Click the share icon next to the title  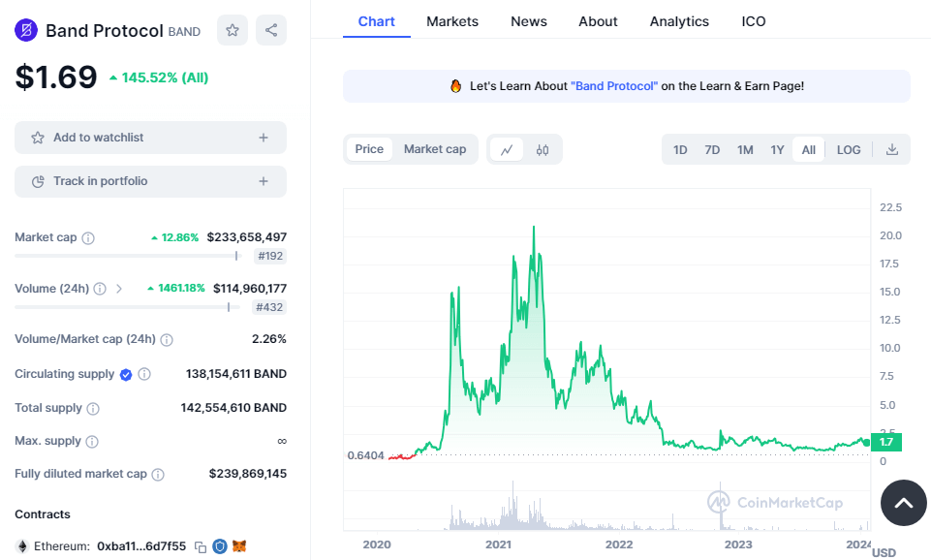(270, 30)
